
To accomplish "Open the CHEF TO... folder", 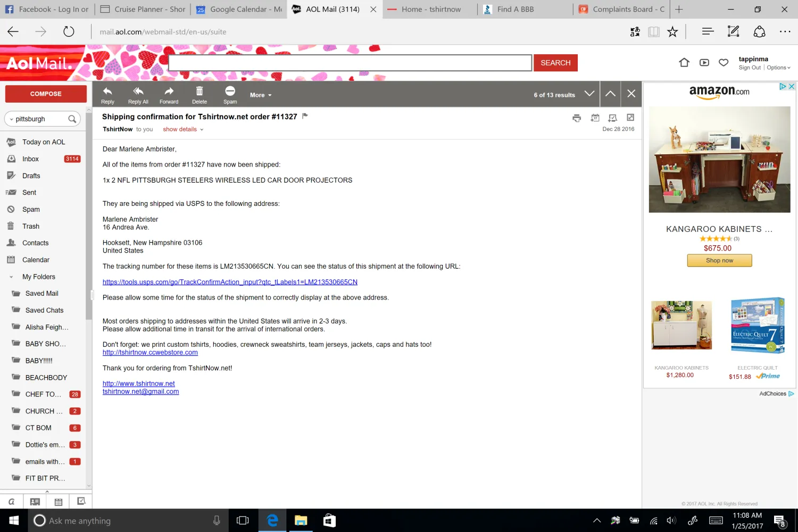I will 43,394.
